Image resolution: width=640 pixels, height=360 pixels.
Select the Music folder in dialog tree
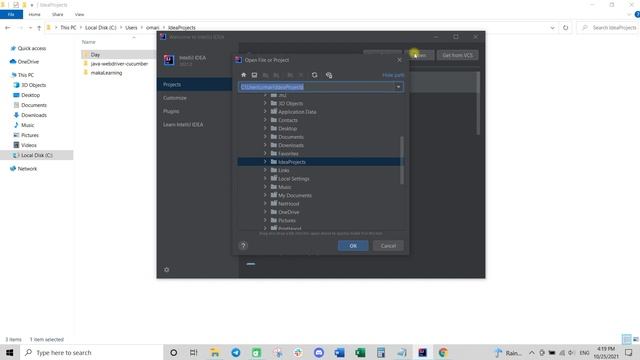coord(284,187)
